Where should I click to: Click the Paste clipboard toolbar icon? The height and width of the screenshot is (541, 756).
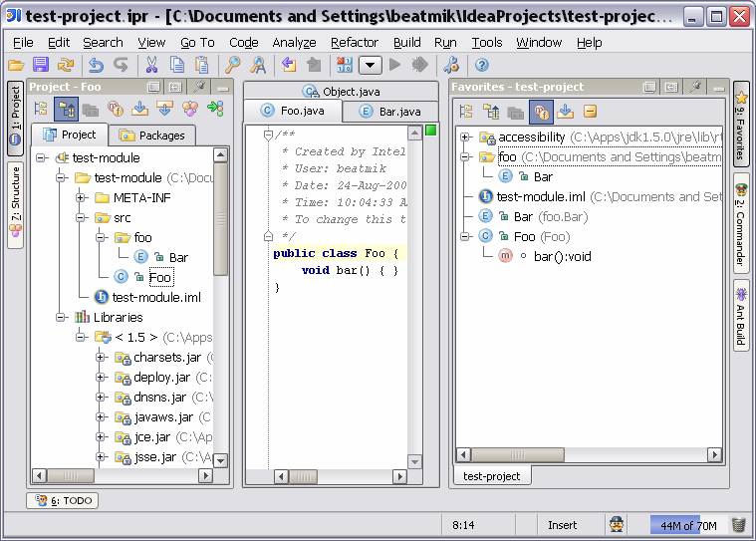click(x=201, y=65)
